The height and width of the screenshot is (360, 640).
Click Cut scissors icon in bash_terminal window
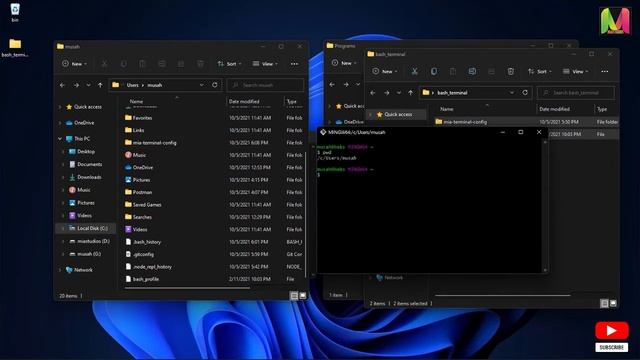[415, 71]
